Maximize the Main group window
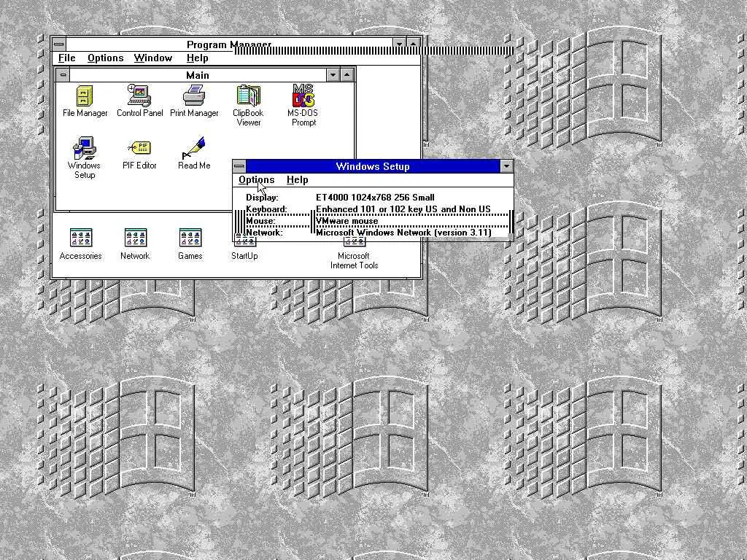747x560 pixels. [x=347, y=75]
